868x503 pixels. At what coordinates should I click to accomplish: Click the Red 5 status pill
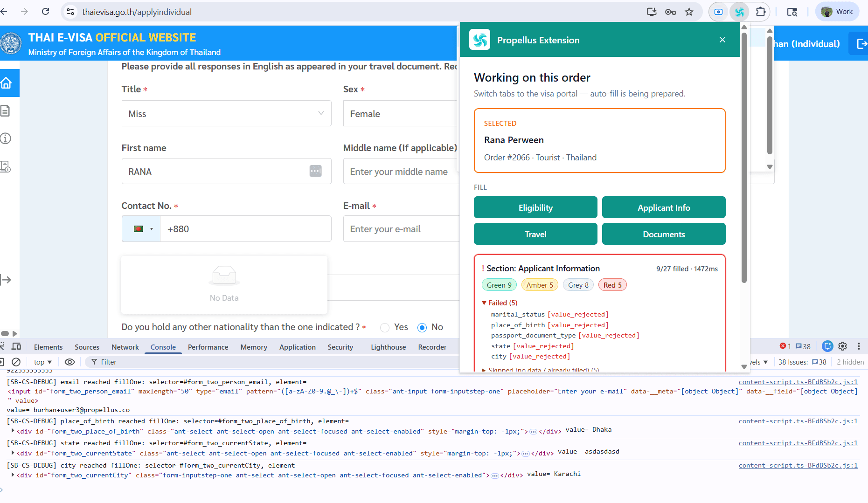pos(612,285)
